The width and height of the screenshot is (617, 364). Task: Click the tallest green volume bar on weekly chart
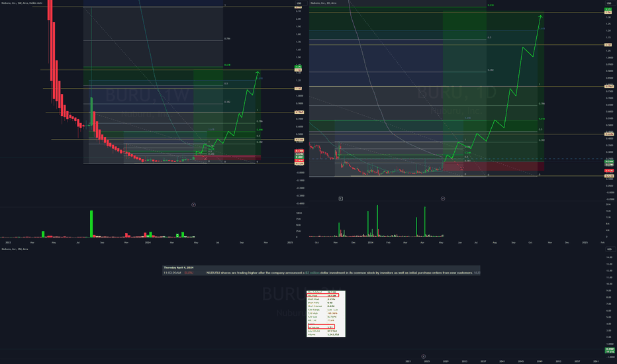point(91,224)
